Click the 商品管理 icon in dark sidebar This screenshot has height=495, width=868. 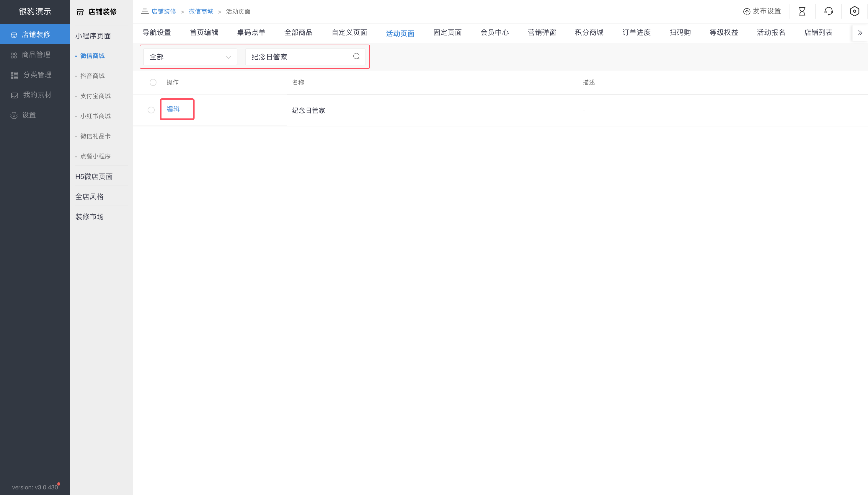pos(14,55)
